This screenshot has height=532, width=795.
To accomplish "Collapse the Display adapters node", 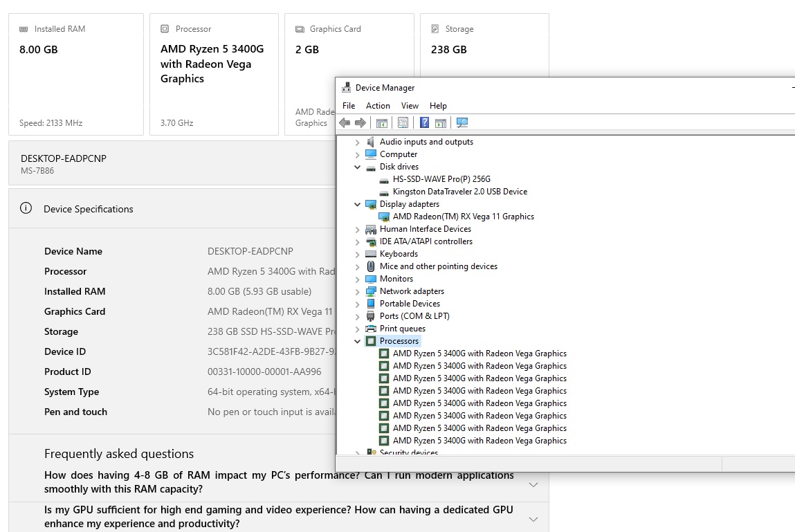I will coord(358,204).
